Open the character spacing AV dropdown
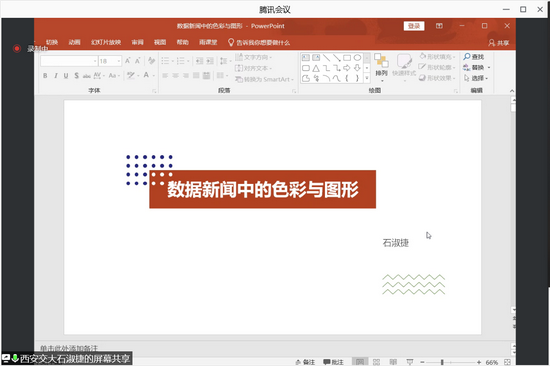This screenshot has height=366, width=550. tap(99, 75)
